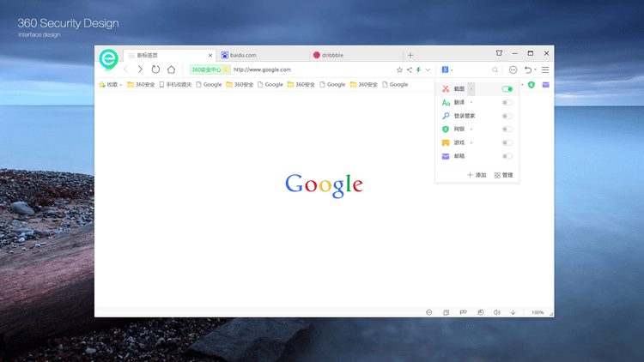
Task: Open the search engine dropdown arrow
Action: (x=453, y=69)
